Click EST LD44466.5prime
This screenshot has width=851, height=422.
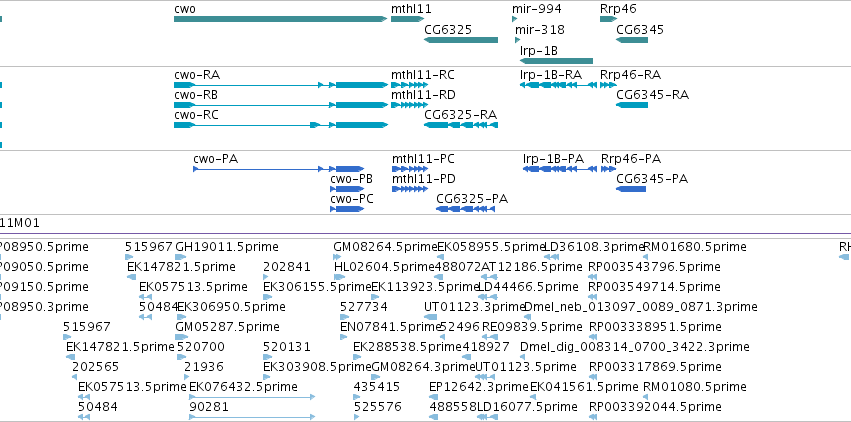tap(489, 297)
